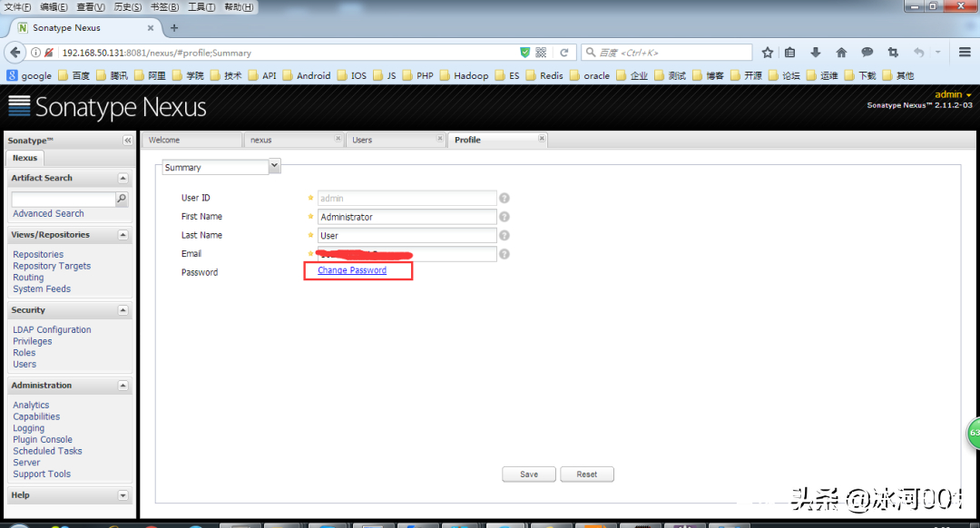The width and height of the screenshot is (980, 528).
Task: Open the Hadoop bookmark folder
Action: point(465,75)
